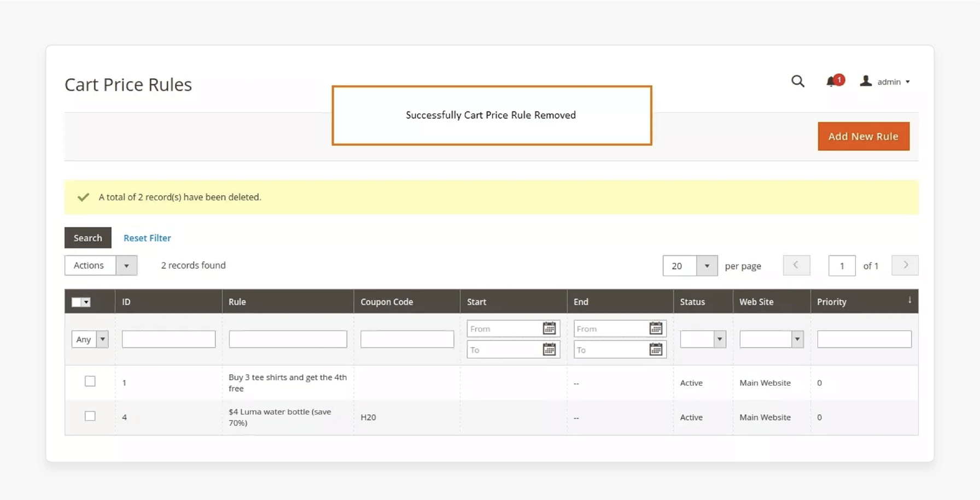This screenshot has width=980, height=500.
Task: Sort by Web Site column header
Action: 772,302
